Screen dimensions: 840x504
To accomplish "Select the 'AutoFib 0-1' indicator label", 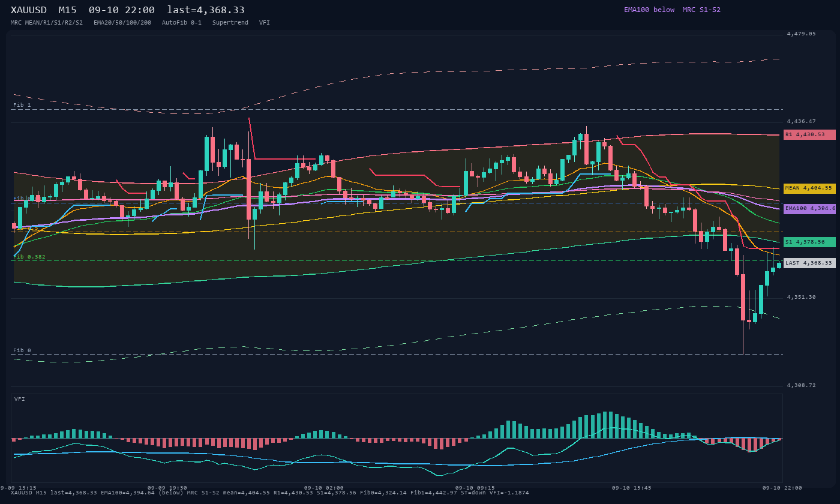I will point(182,23).
